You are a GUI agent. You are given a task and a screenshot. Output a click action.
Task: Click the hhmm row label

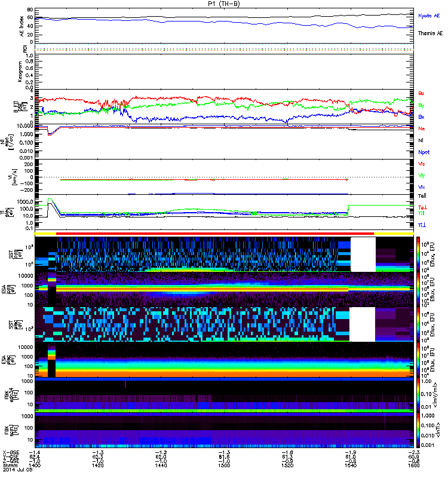click(x=10, y=465)
